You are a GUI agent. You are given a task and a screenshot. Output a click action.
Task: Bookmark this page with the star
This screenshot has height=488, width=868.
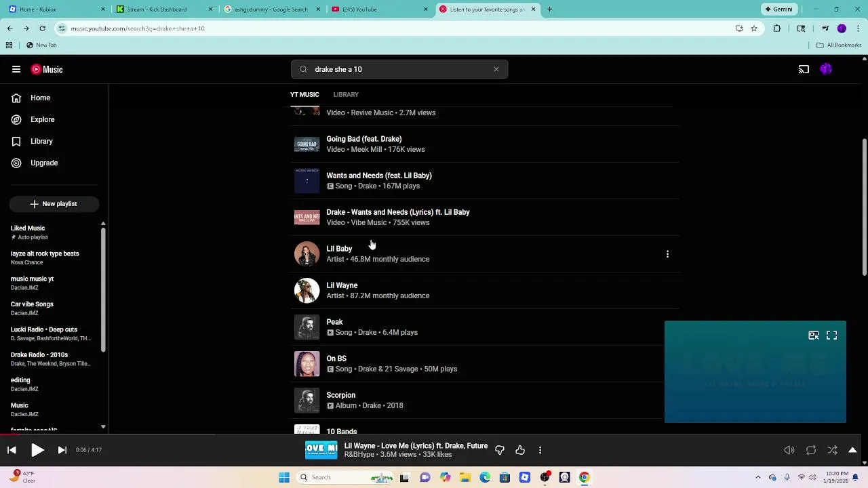click(754, 28)
